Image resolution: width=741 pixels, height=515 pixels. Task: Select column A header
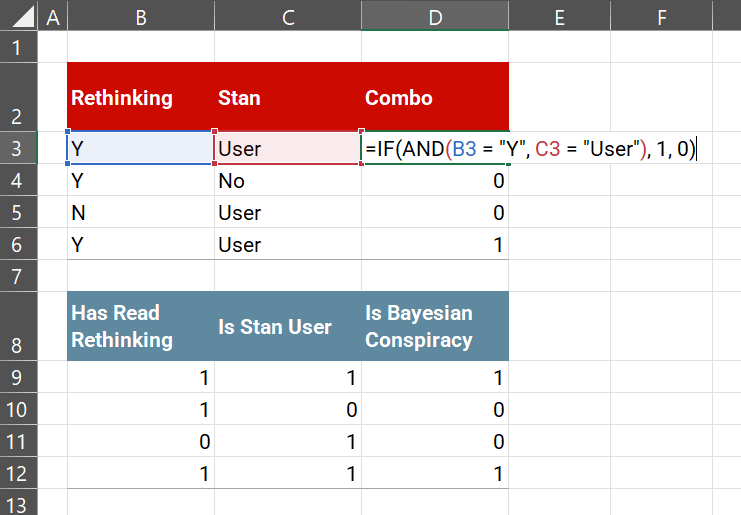52,15
